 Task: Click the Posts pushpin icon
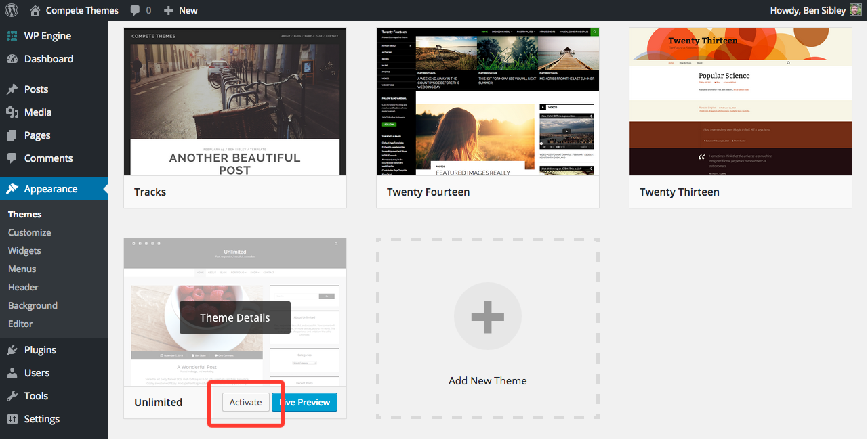point(12,89)
